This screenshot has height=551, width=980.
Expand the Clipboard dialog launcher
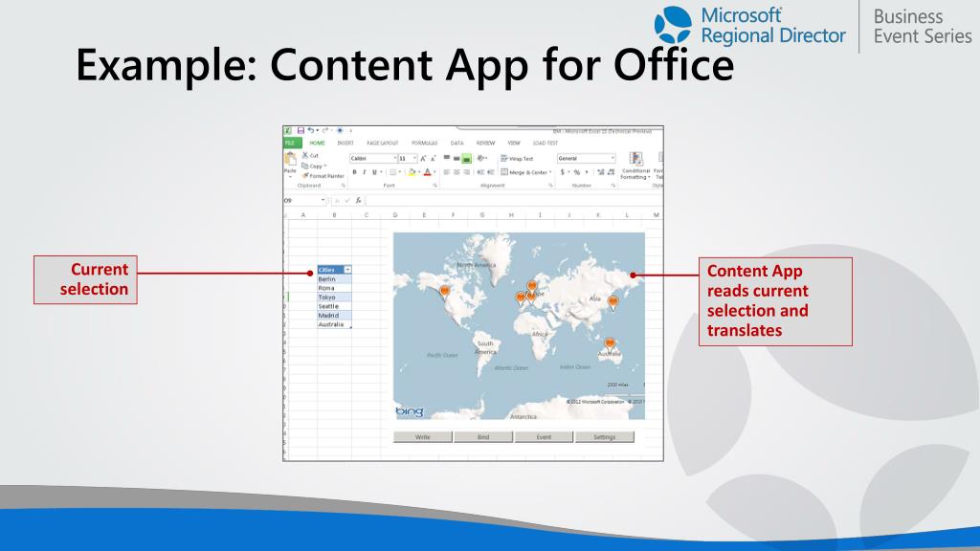pos(344,186)
